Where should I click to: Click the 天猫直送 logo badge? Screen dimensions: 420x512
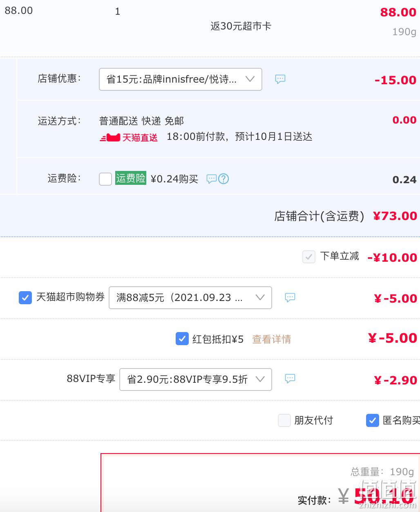point(129,137)
